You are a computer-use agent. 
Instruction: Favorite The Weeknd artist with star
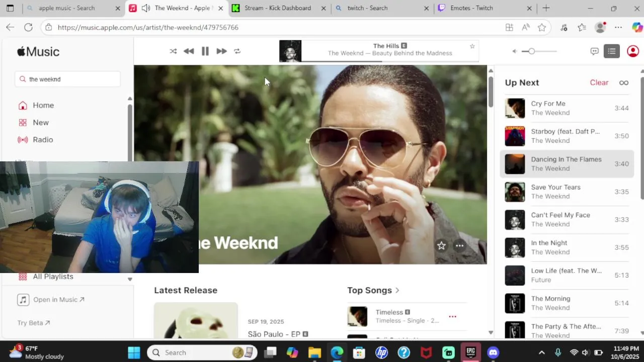pyautogui.click(x=441, y=245)
